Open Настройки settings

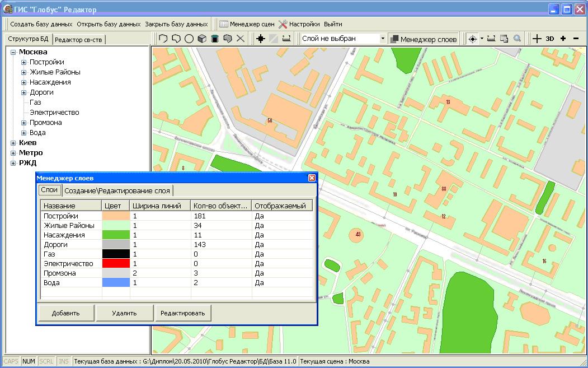pos(299,24)
